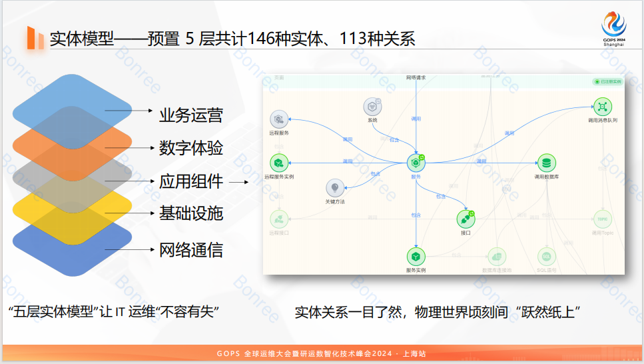
Task: Click 包含 label on edge to 关键方法
Action: (376, 174)
